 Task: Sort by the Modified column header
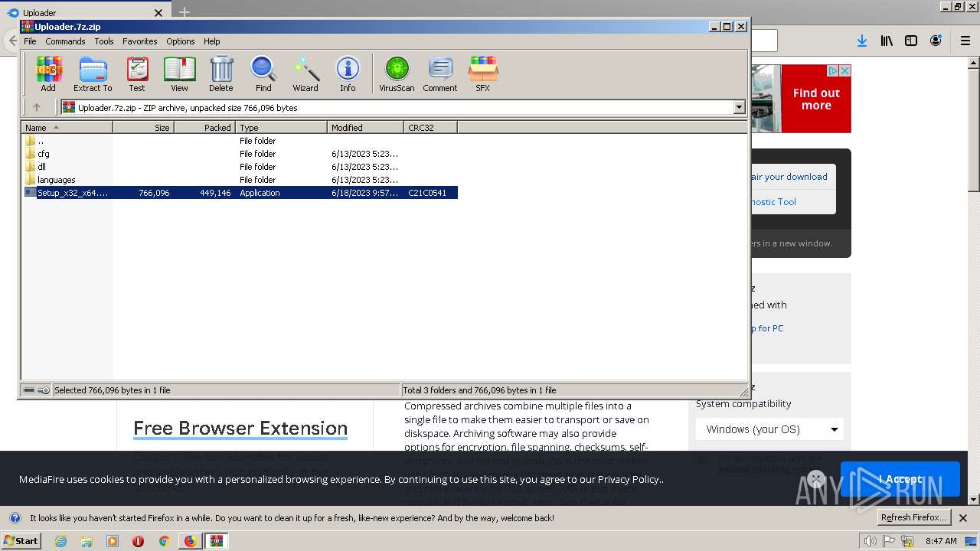pos(366,128)
